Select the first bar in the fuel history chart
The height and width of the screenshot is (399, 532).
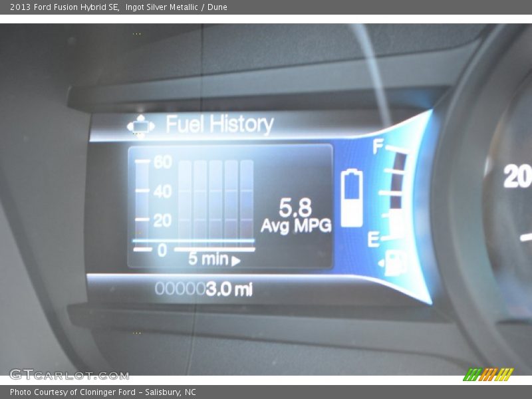[184, 199]
